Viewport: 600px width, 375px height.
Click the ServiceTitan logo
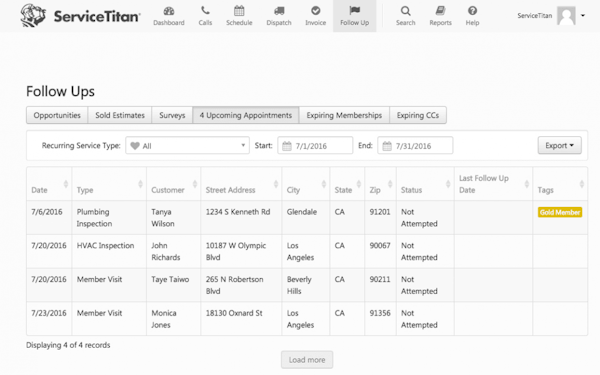[80, 16]
